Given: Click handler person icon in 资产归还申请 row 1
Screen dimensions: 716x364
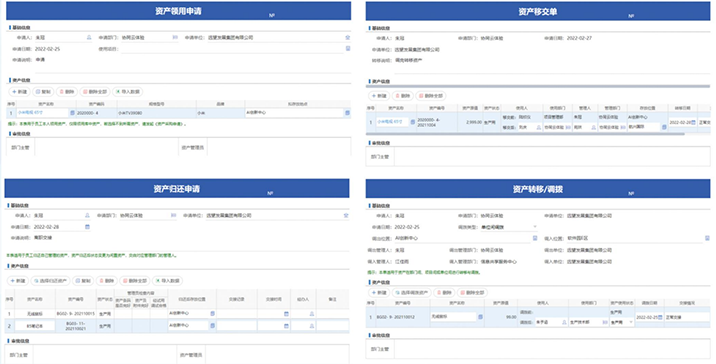Looking at the screenshot, I should pyautogui.click(x=312, y=314).
